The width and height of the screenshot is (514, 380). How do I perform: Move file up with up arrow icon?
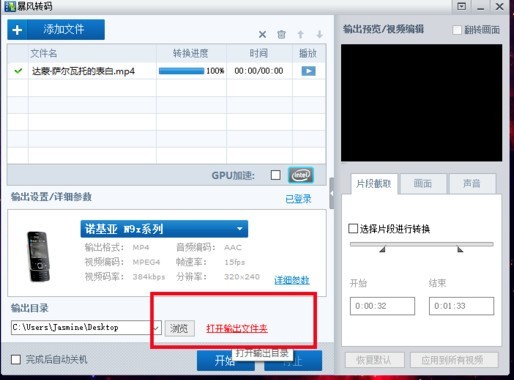click(301, 34)
